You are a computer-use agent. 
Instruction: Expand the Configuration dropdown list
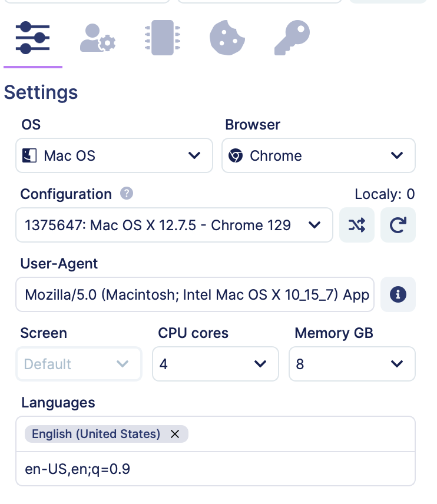[x=174, y=225]
